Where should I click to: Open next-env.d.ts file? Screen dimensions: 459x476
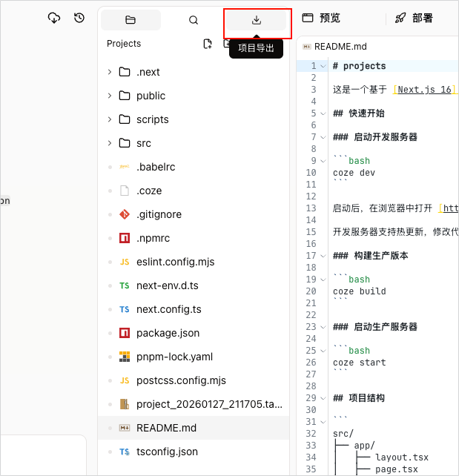[x=194, y=285]
